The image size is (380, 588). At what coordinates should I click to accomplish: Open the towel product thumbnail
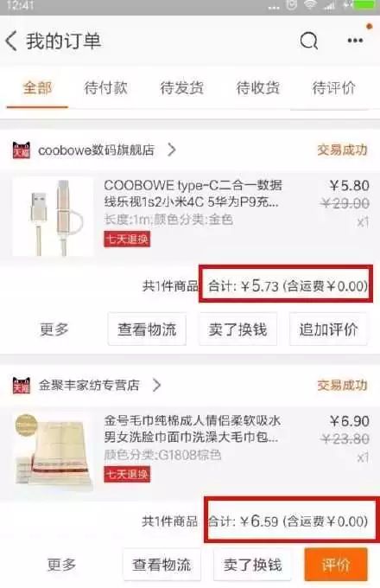(53, 452)
